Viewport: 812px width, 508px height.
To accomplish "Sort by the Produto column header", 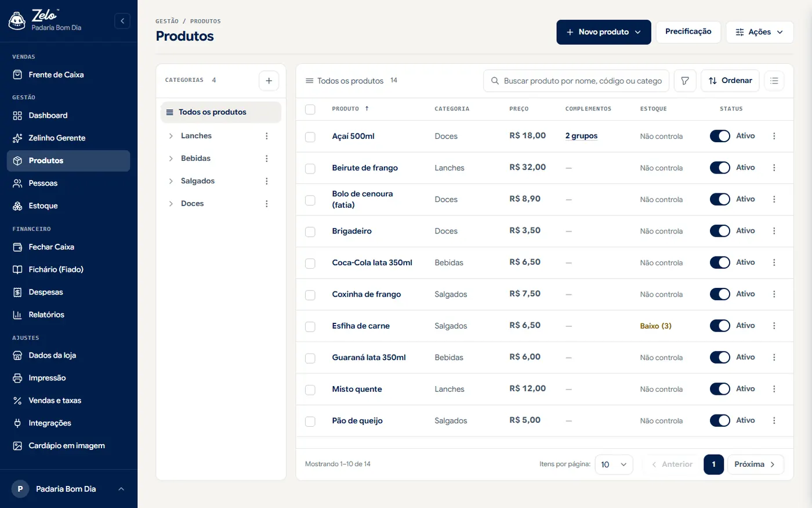I will click(x=350, y=109).
